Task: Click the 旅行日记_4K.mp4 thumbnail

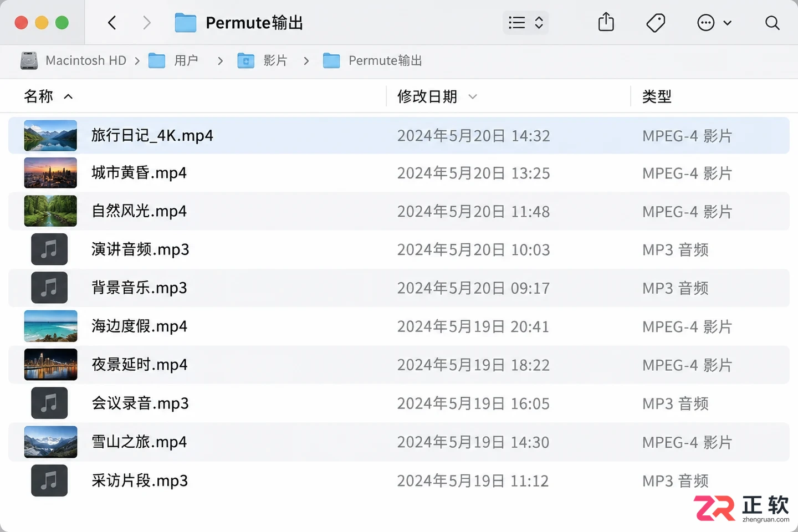Action: tap(50, 135)
